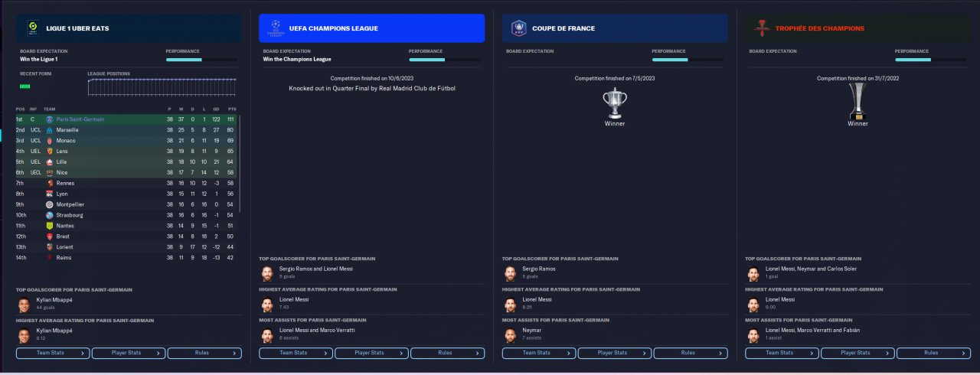The width and height of the screenshot is (980, 375).
Task: Open Team Stats for Coupe de France
Action: (539, 353)
